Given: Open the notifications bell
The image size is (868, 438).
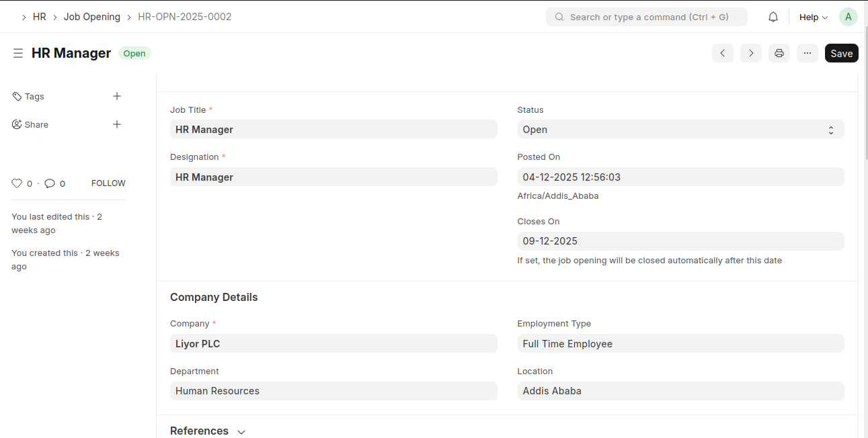Looking at the screenshot, I should [773, 17].
